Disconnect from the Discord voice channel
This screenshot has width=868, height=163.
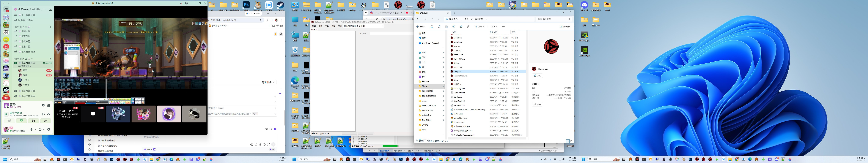[49, 114]
